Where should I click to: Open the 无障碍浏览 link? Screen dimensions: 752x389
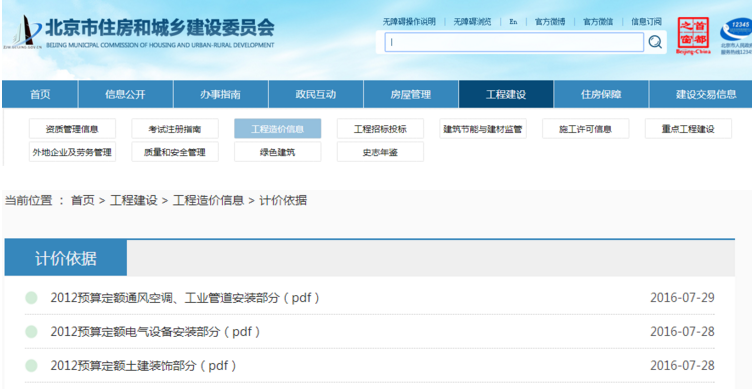pyautogui.click(x=472, y=22)
